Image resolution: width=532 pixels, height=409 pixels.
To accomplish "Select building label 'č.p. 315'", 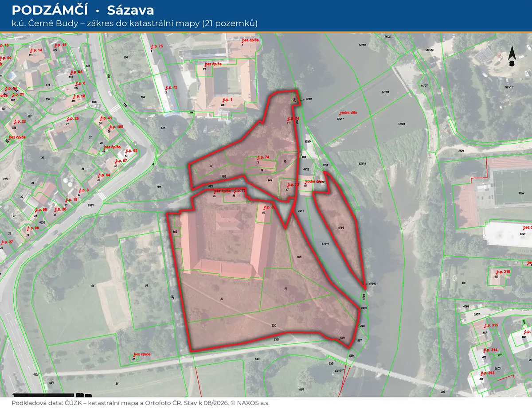I will [491, 325].
